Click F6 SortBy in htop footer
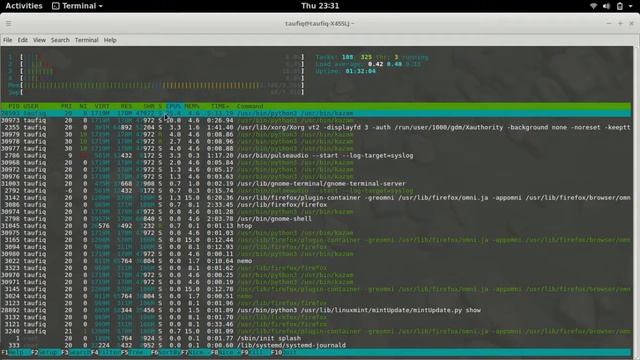The image size is (640, 360). [x=165, y=352]
